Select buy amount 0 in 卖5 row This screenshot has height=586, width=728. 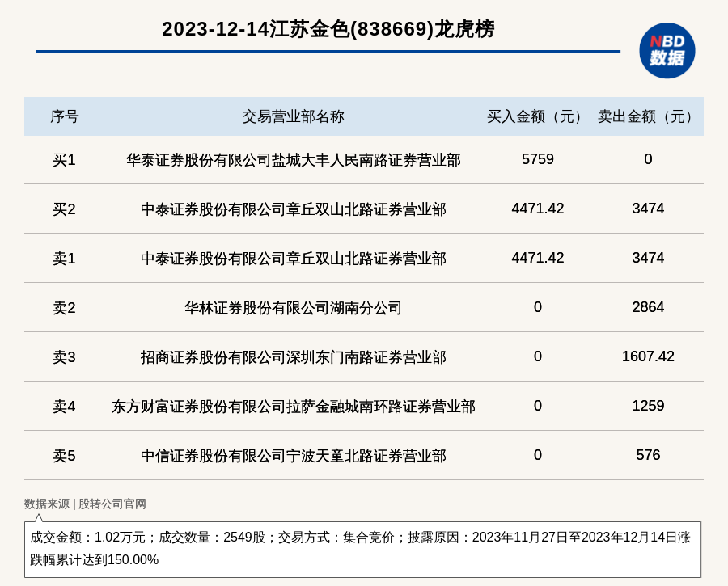(538, 455)
